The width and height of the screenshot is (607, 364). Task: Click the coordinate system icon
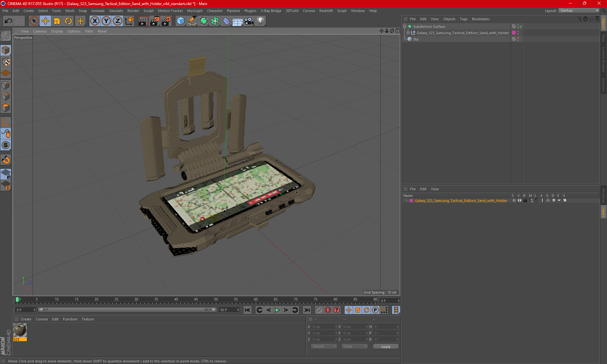tap(129, 21)
